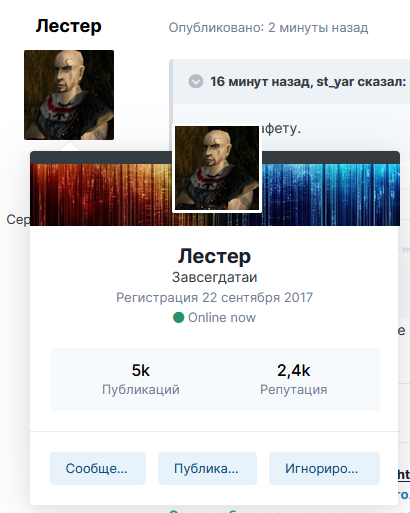Screen dimensions: 410x513
Task: Select the Завсегдатаи group label
Action: [214, 277]
